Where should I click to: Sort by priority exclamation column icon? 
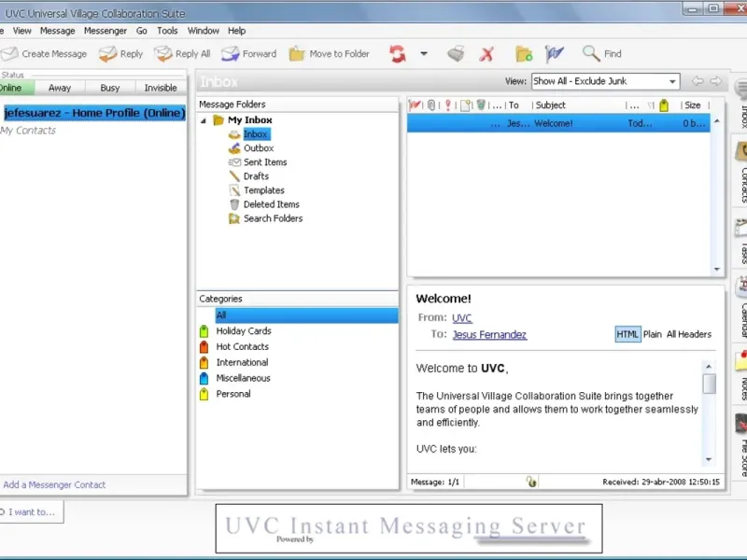[x=448, y=105]
